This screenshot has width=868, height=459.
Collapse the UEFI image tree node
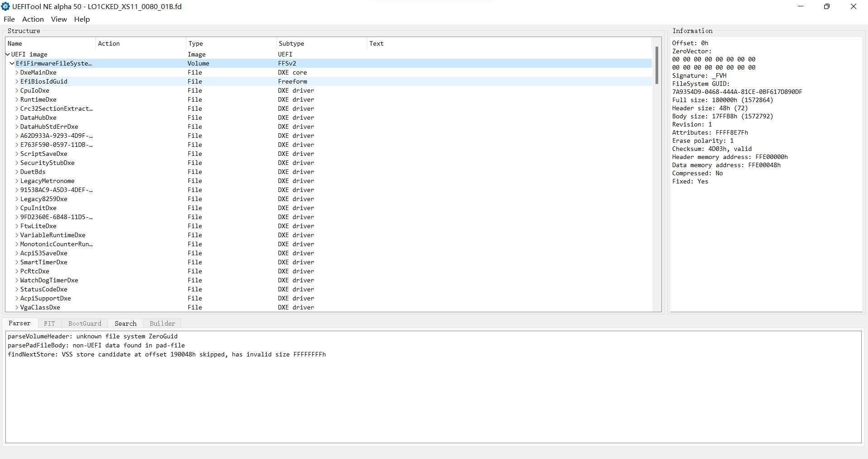(8, 54)
